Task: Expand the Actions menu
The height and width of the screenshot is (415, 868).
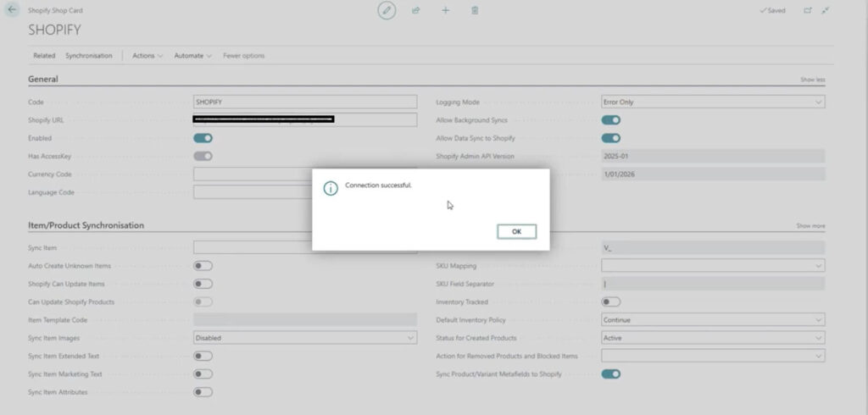Action: click(147, 56)
